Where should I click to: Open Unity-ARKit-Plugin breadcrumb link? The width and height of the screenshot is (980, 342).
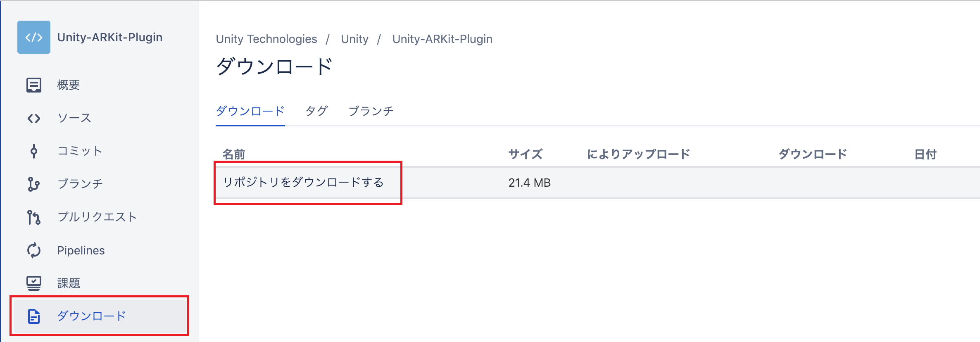442,39
